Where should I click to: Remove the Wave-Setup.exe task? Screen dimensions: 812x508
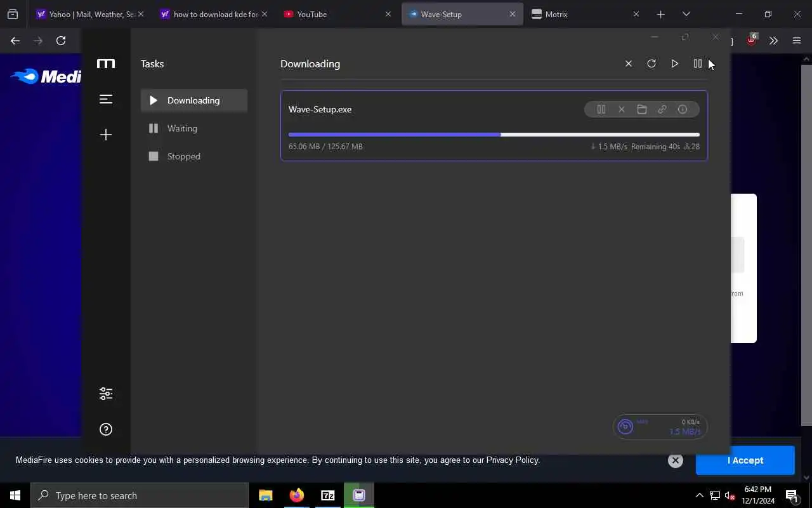pos(622,109)
